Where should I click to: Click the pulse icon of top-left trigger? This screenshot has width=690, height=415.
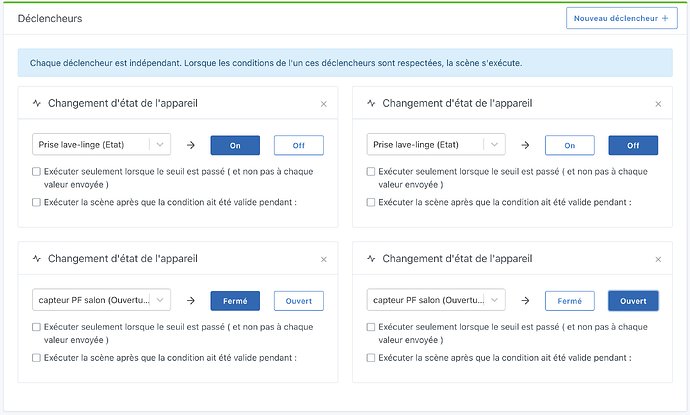[37, 103]
